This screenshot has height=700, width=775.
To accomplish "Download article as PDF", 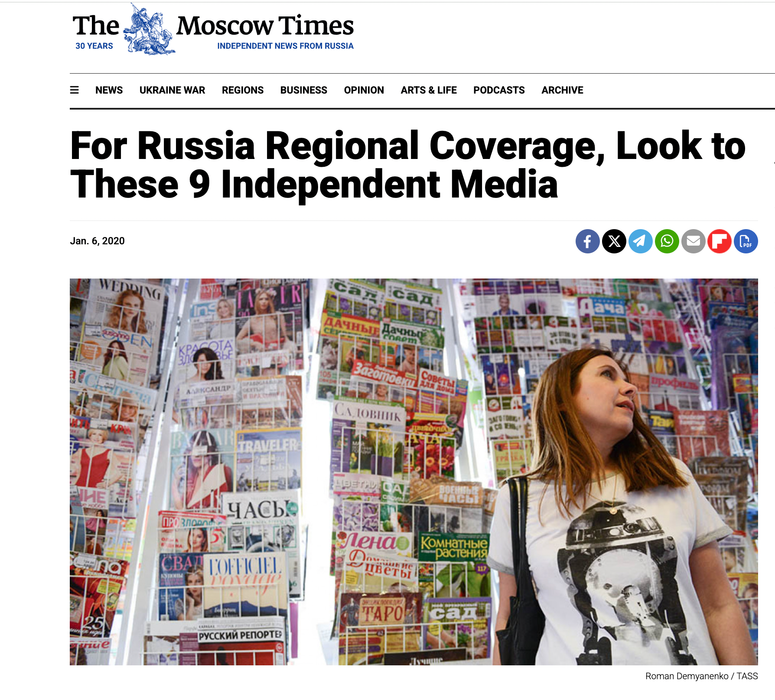I will (746, 241).
